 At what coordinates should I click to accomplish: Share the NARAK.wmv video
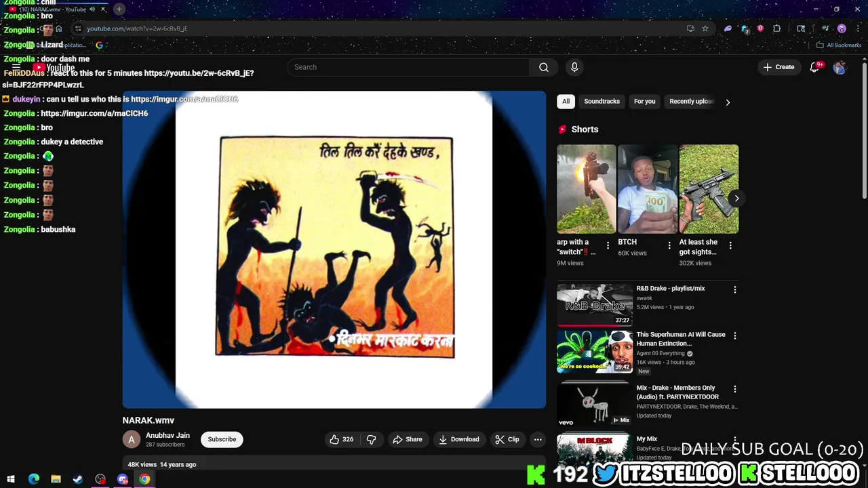coord(408,439)
